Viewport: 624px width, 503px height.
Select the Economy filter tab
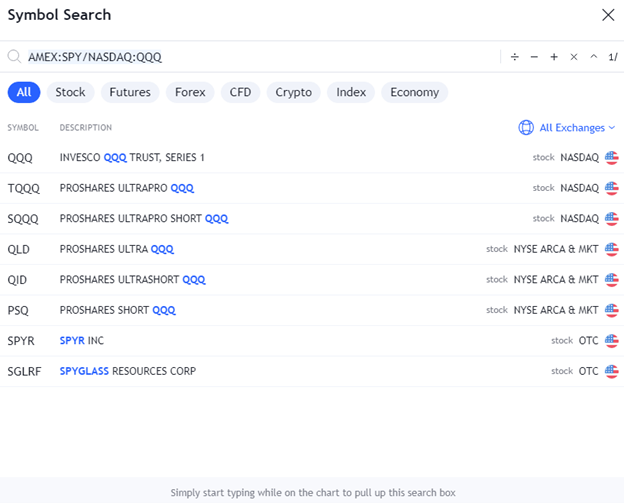coord(414,92)
